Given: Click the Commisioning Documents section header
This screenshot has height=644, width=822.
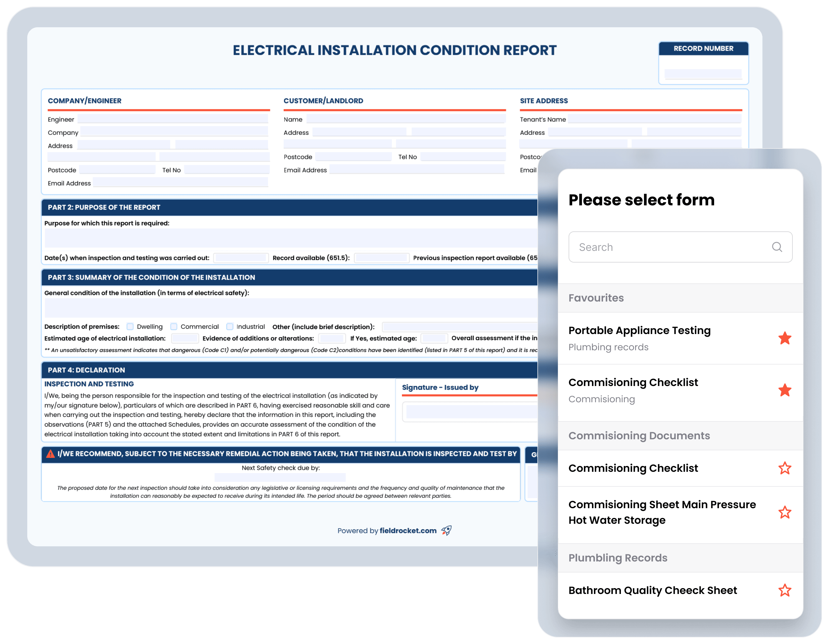Looking at the screenshot, I should 680,435.
